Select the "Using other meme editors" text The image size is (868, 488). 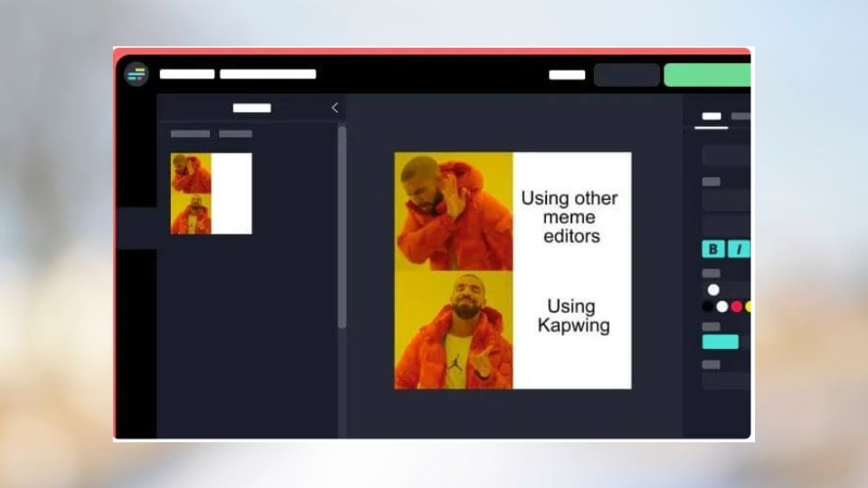[x=570, y=217]
